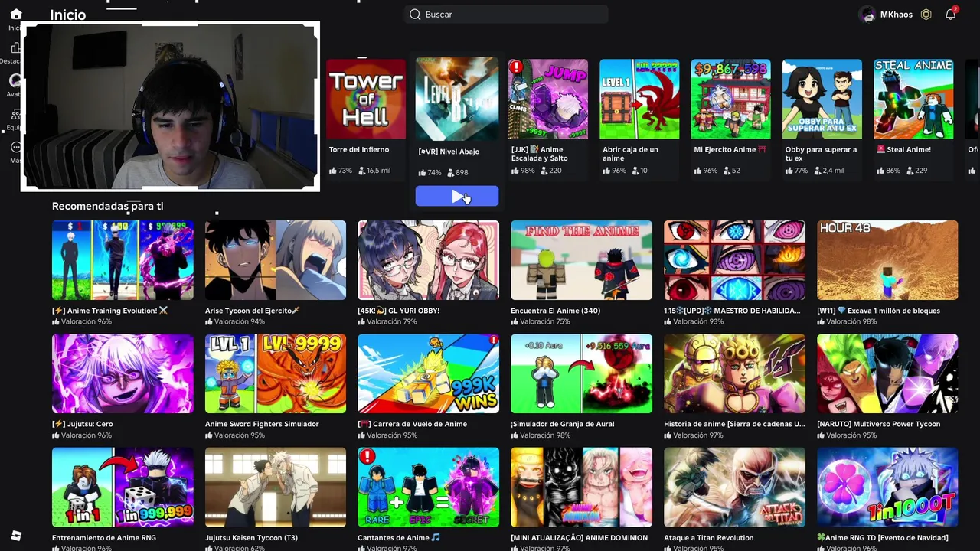Click Valoración 94% under Arise Tycoon
The width and height of the screenshot is (980, 551).
pyautogui.click(x=235, y=322)
